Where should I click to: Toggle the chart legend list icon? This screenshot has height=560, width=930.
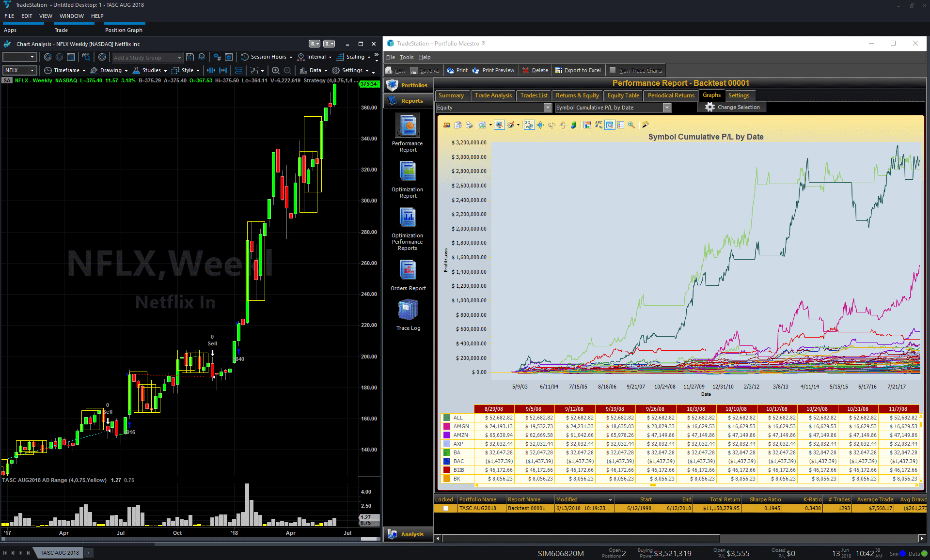(621, 125)
